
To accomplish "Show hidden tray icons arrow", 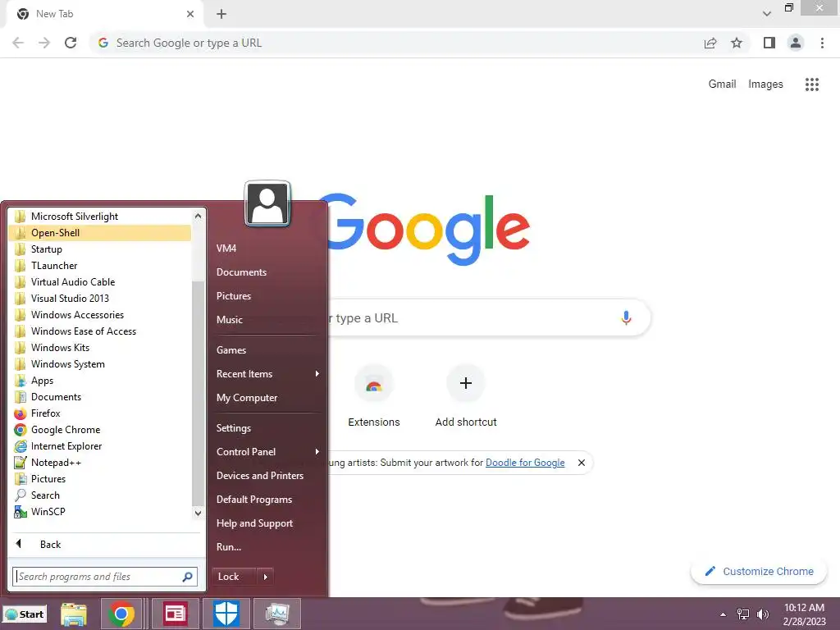I will point(724,614).
